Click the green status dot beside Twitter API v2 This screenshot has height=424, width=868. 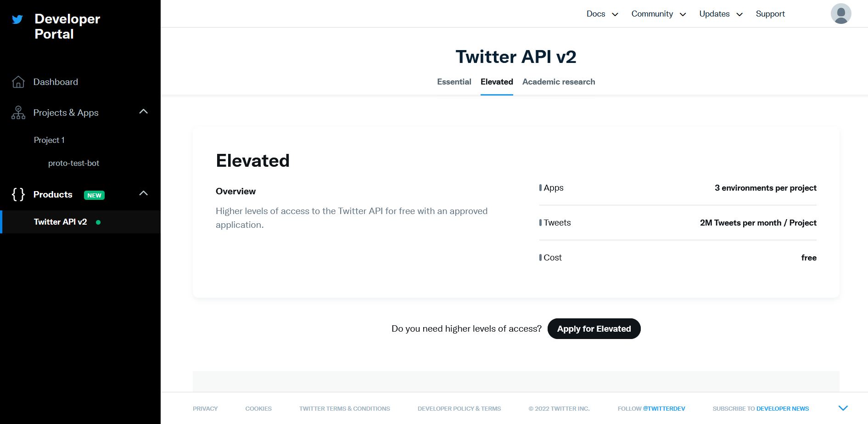(x=98, y=222)
